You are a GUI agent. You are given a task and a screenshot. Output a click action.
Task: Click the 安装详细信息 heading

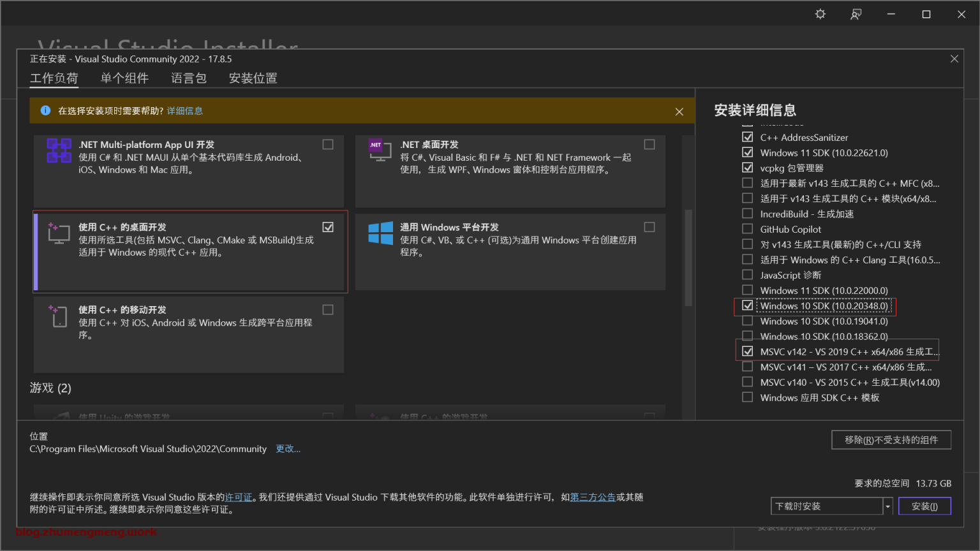click(755, 110)
